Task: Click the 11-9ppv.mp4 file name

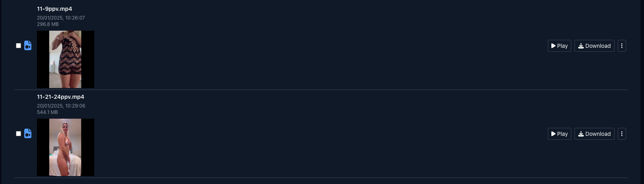Action: [54, 9]
